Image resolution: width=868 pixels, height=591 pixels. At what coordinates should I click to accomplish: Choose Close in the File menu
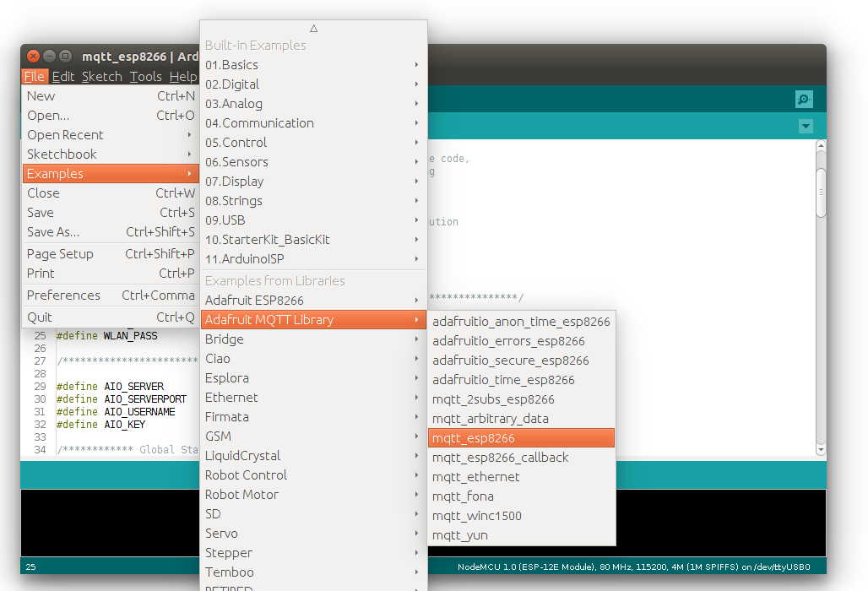click(111, 193)
